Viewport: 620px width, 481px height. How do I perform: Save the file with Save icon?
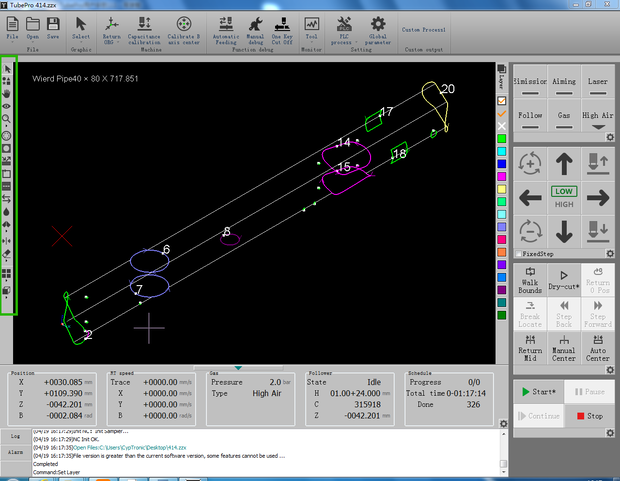tap(53, 28)
